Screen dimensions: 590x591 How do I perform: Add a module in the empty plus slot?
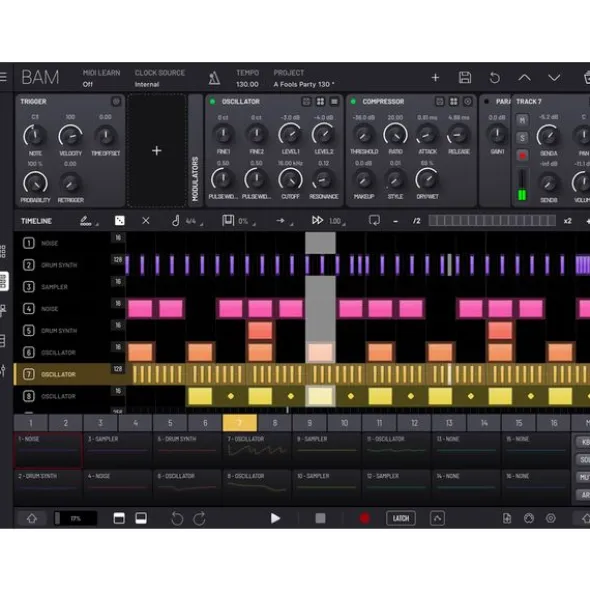[157, 151]
